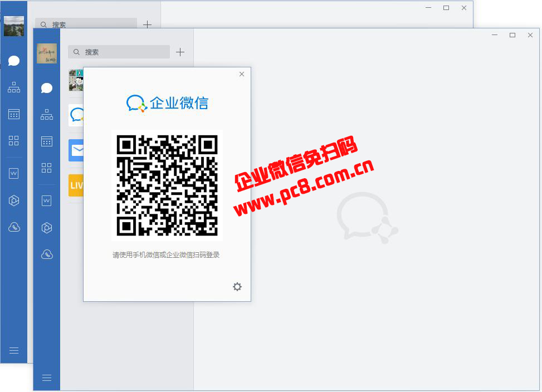
Task: Close the front window
Action: tap(530, 35)
